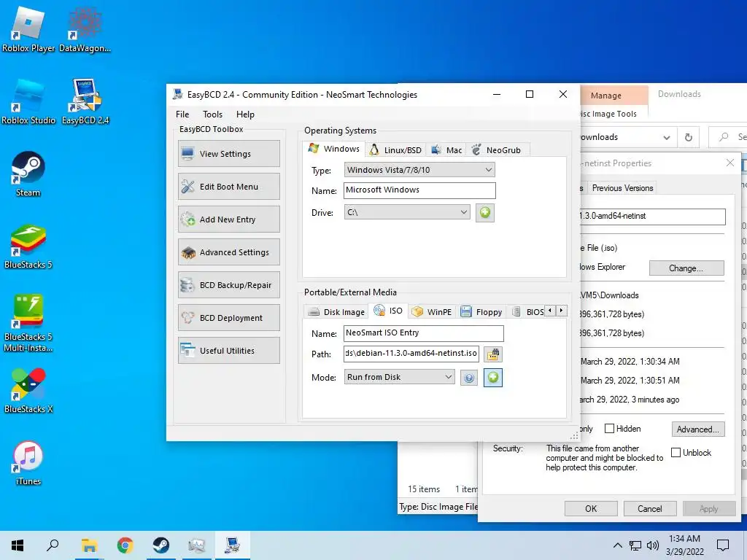
Task: Open the iTunes desktop icon
Action: [28, 463]
